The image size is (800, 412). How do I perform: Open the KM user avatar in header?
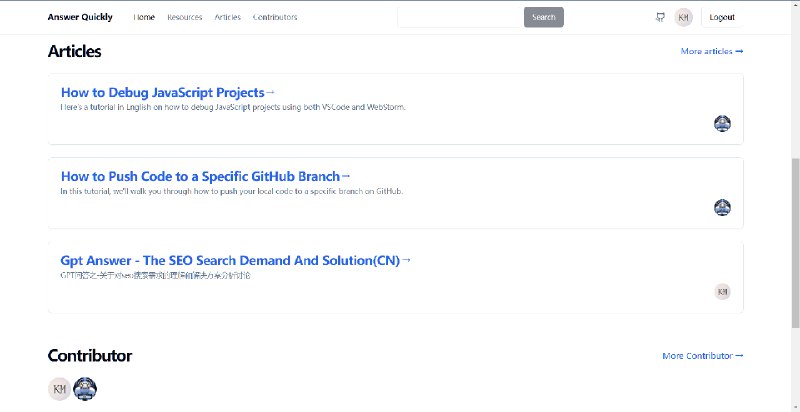[x=683, y=17]
